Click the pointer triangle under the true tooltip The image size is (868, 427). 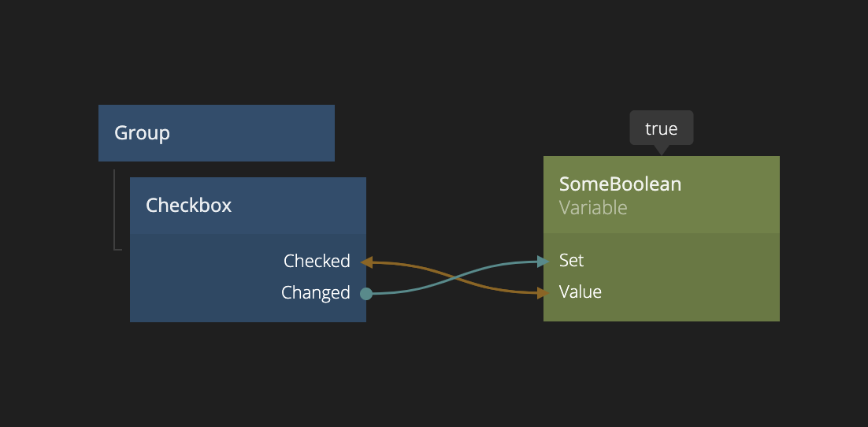point(662,150)
